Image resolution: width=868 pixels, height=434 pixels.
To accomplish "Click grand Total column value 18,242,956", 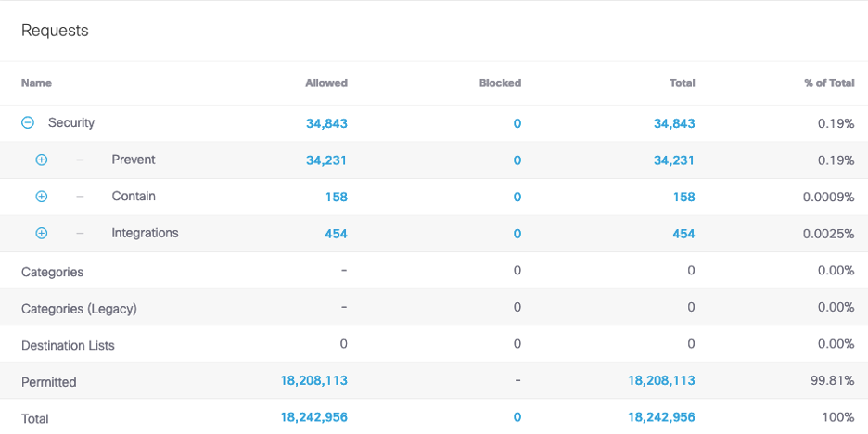I will [661, 417].
